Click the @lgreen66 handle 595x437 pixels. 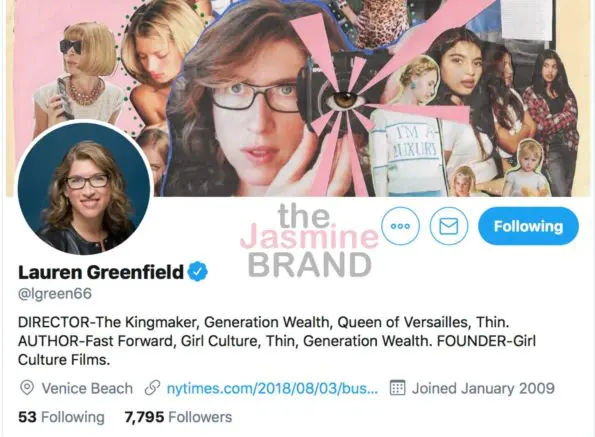[x=55, y=294]
